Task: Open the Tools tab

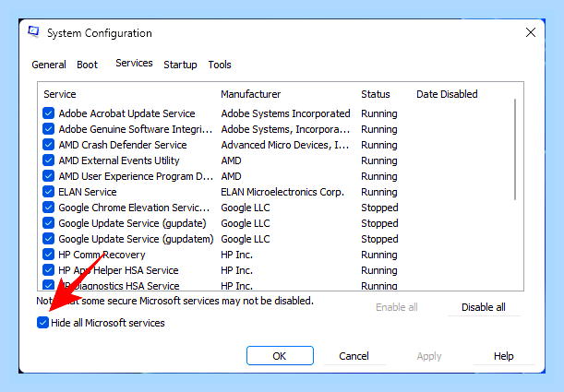Action: point(220,65)
